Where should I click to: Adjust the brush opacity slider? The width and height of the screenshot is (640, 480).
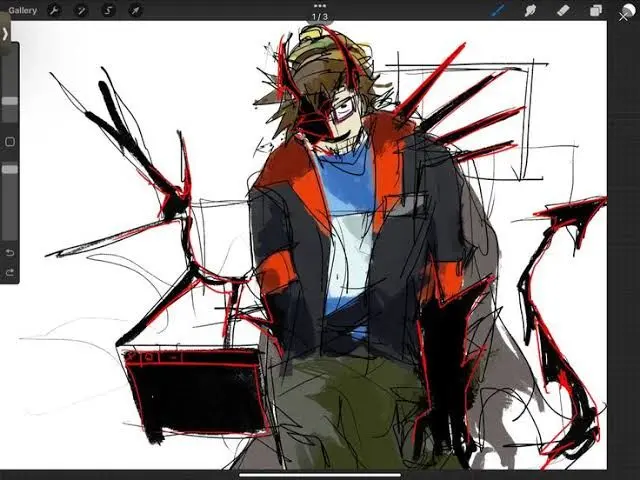point(10,169)
